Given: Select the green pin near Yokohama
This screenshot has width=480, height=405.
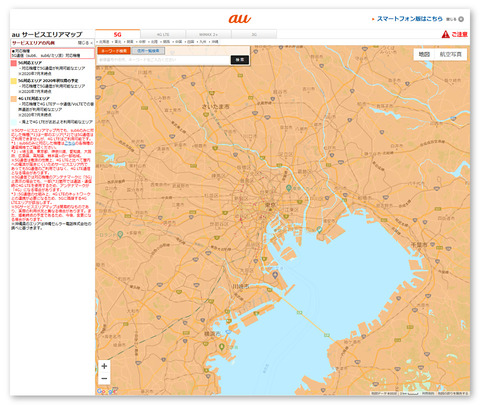Looking at the screenshot, I should pos(222,347).
